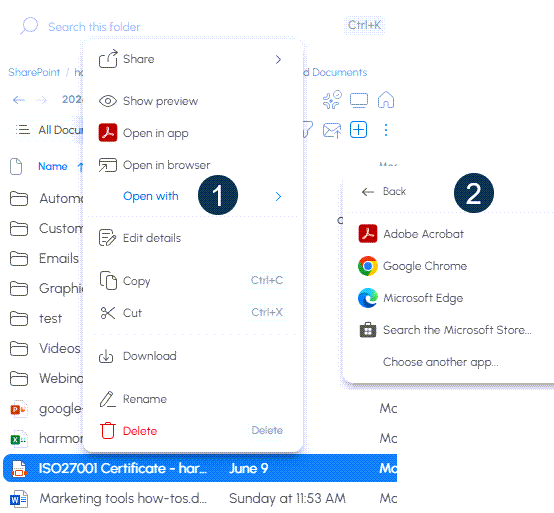Screen dimensions: 554x513
Task: Rename the selected file
Action: (193, 399)
